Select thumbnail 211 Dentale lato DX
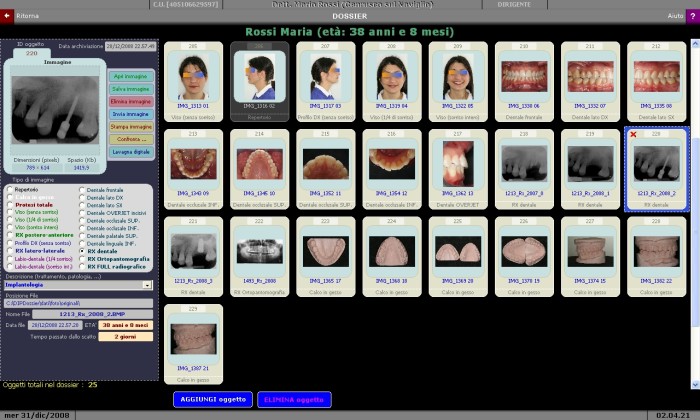Screen dimensions: 700x420 (590, 82)
